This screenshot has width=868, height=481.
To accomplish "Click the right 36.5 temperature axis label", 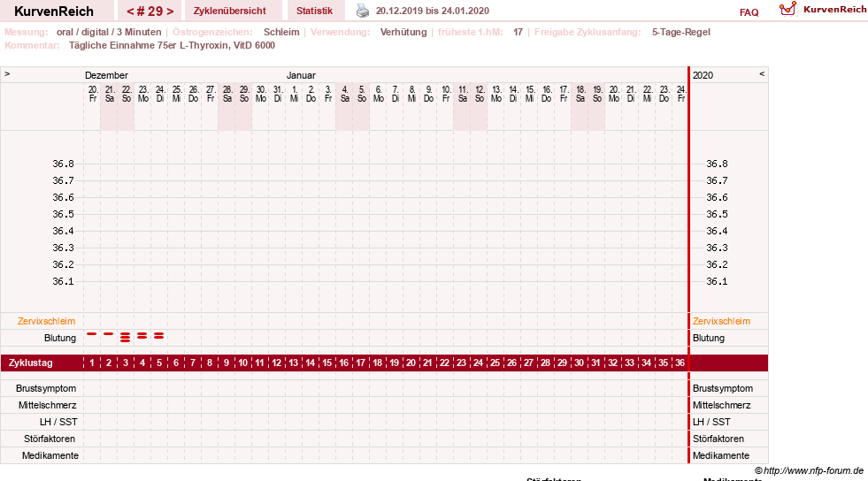I will (717, 214).
